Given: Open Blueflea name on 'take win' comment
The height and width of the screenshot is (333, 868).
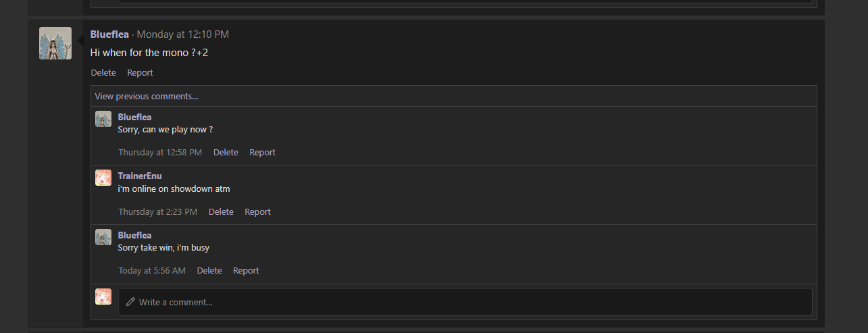Looking at the screenshot, I should coord(134,236).
